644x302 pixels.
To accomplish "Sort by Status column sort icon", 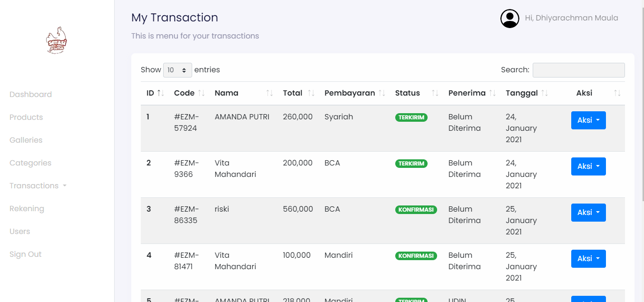I will click(435, 93).
